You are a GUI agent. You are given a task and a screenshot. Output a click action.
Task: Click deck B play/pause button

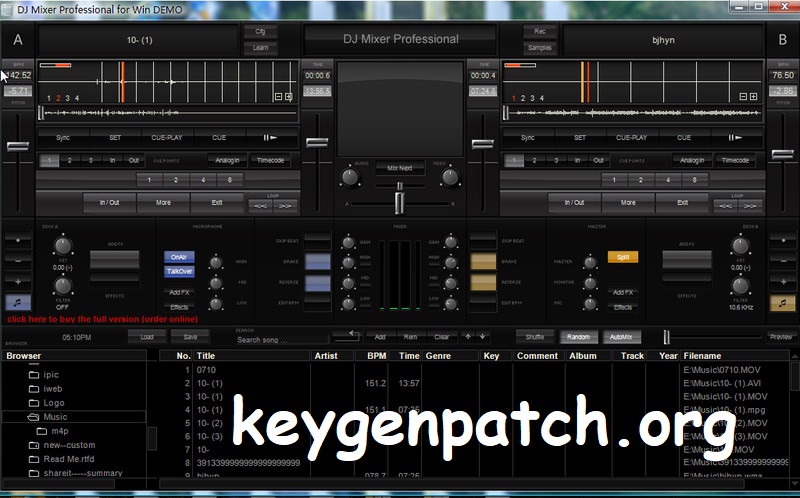[x=735, y=137]
